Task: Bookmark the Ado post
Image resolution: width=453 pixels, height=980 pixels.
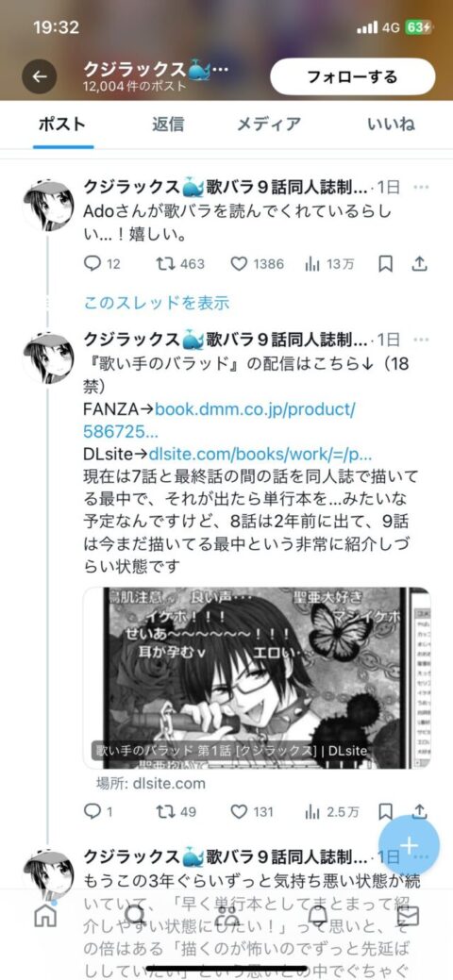Action: coord(386,264)
